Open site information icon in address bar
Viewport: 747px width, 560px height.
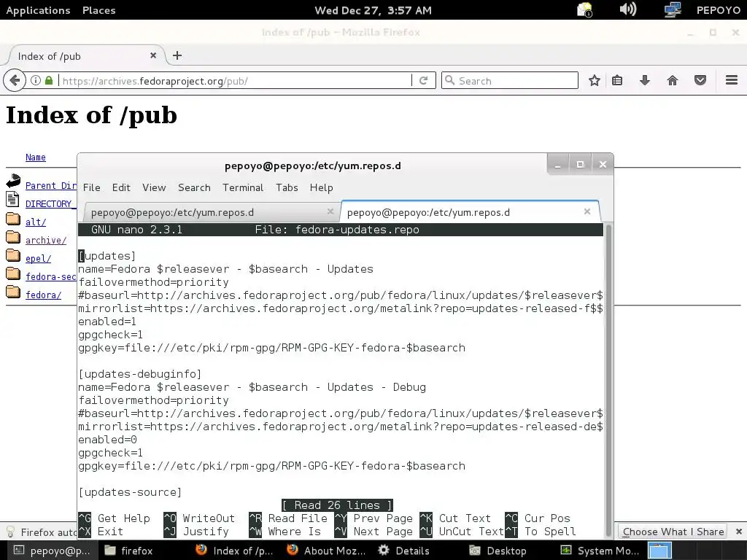tap(36, 80)
